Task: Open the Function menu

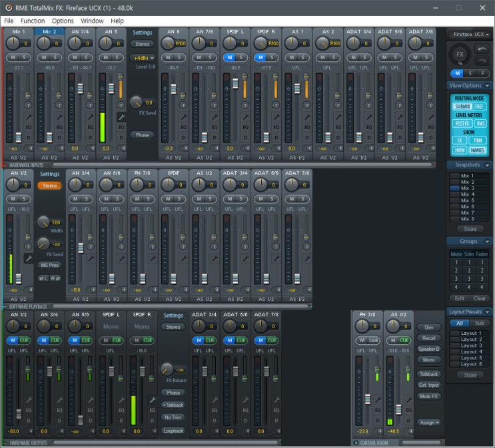Action: pyautogui.click(x=33, y=21)
